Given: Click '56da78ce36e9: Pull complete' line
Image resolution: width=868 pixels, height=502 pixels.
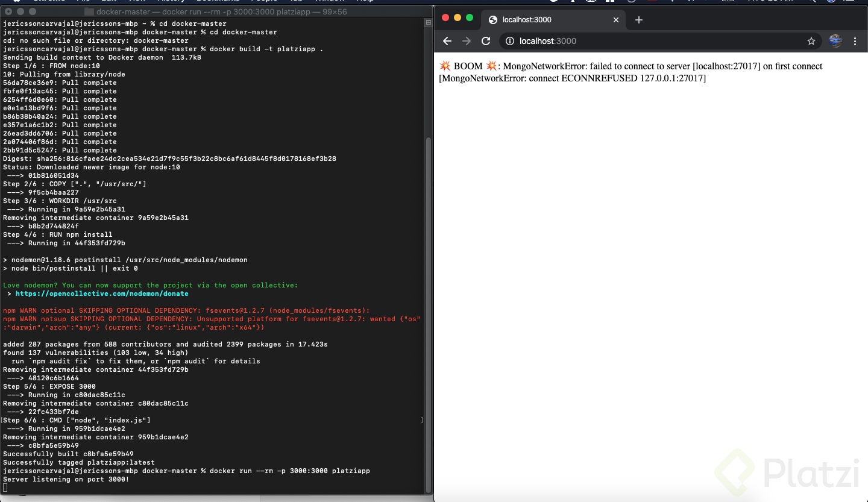Looking at the screenshot, I should (60, 83).
